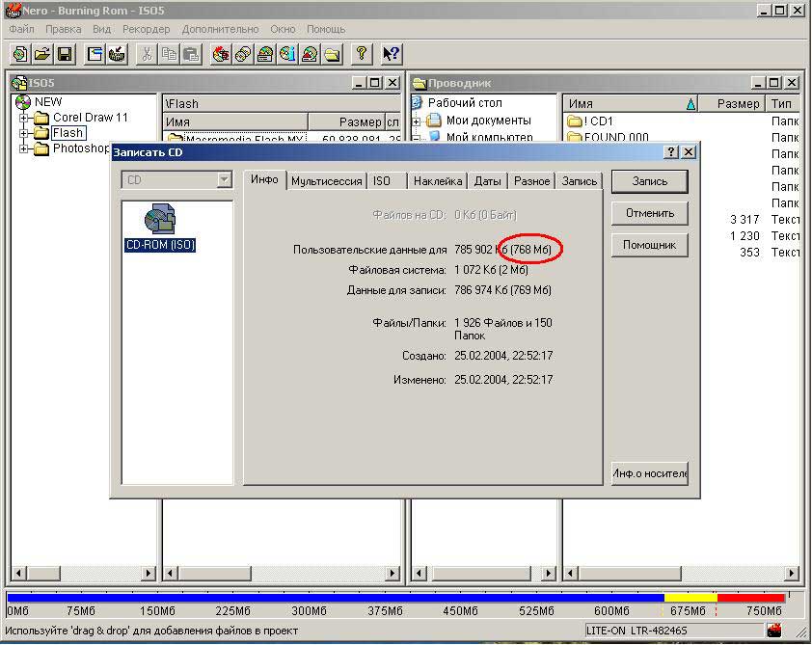Click the Write CD burn icon
The height and width of the screenshot is (645, 812).
coord(221,54)
